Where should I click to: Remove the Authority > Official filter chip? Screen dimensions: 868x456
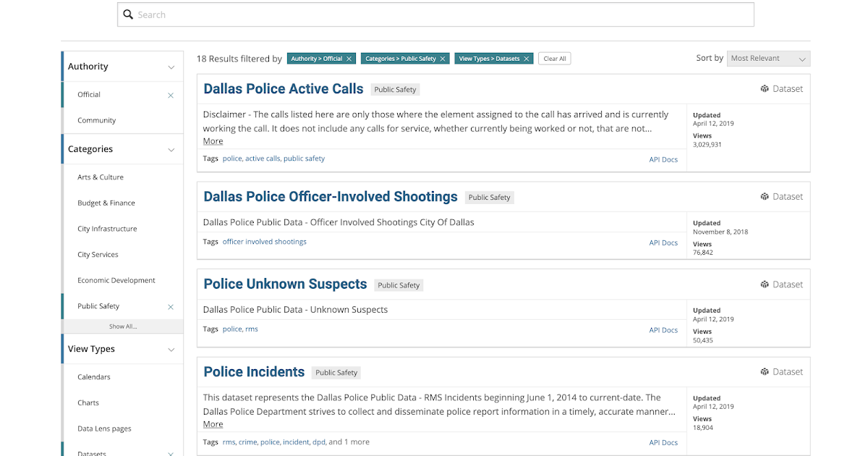(349, 58)
